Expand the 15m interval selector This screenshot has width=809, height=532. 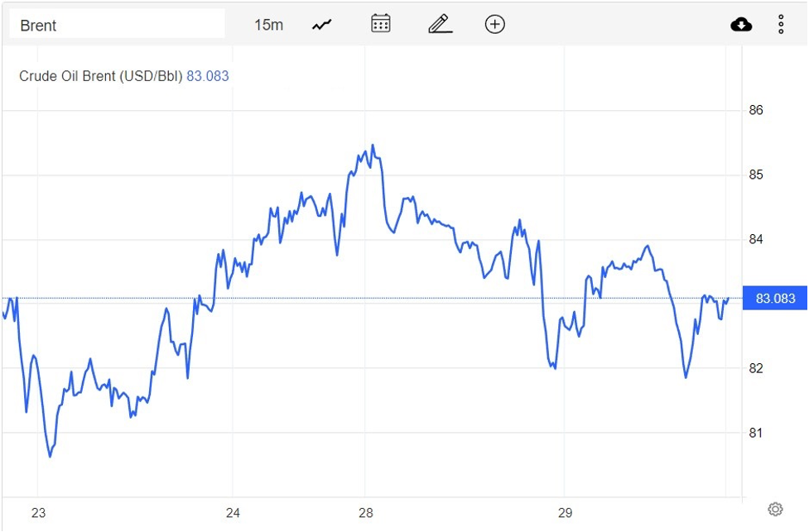click(x=268, y=25)
